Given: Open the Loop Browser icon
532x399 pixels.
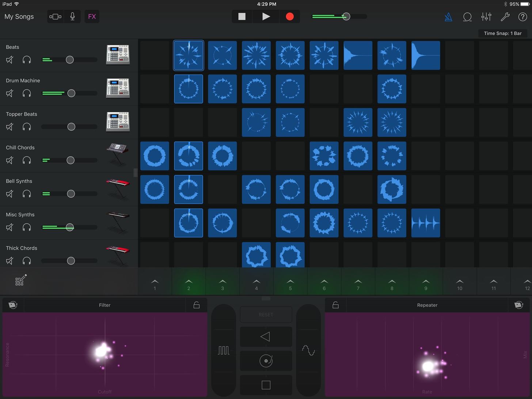Looking at the screenshot, I should [x=467, y=17].
